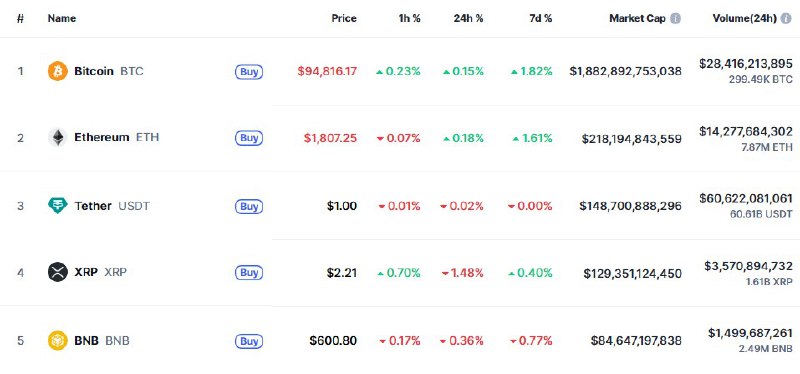Select the Buy button beside Tether
This screenshot has width=800, height=374.
click(x=249, y=207)
